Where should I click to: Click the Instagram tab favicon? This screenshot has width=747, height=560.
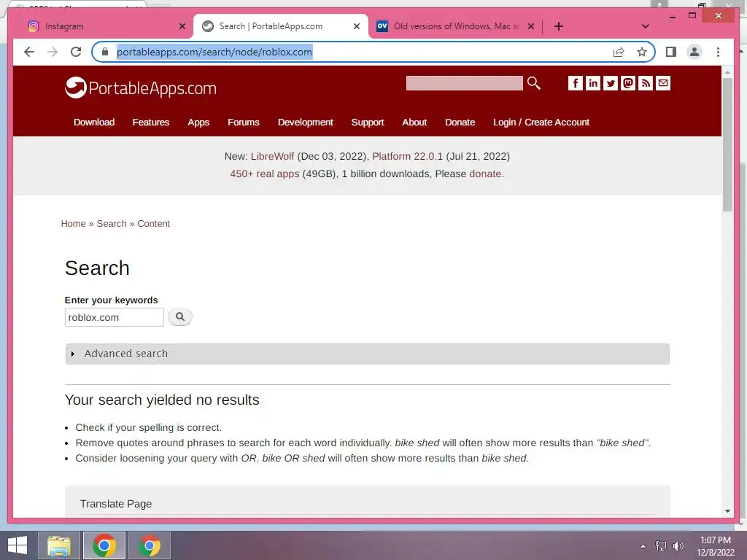[34, 26]
